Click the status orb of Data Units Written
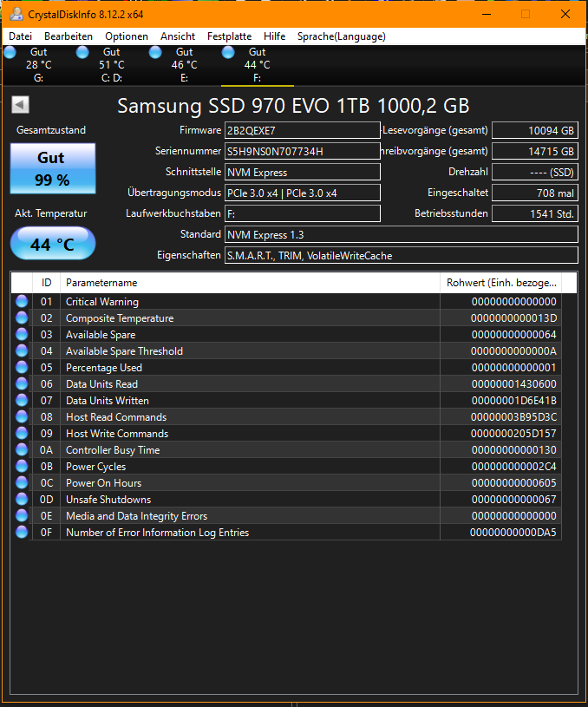This screenshot has width=588, height=707. 22,400
